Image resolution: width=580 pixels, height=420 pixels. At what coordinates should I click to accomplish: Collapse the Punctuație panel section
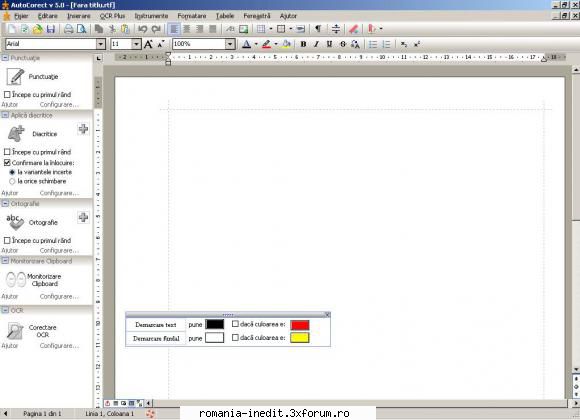tap(5, 57)
